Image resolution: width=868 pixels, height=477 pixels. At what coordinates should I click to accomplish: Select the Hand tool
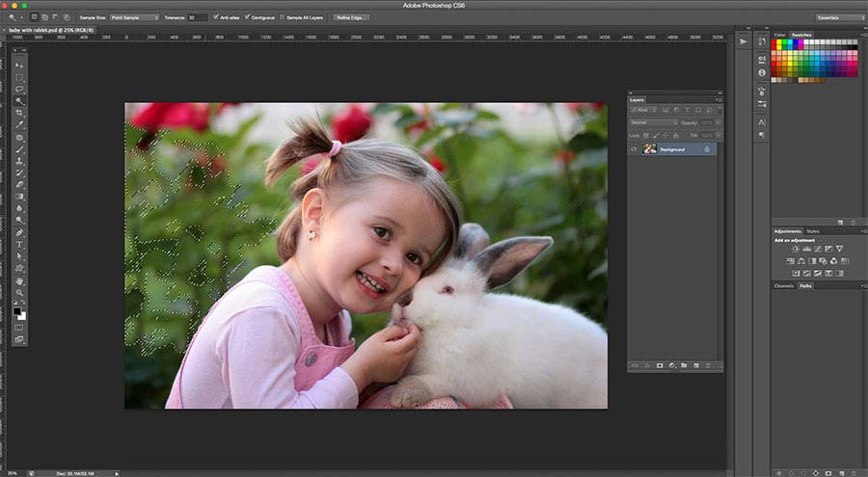click(19, 280)
